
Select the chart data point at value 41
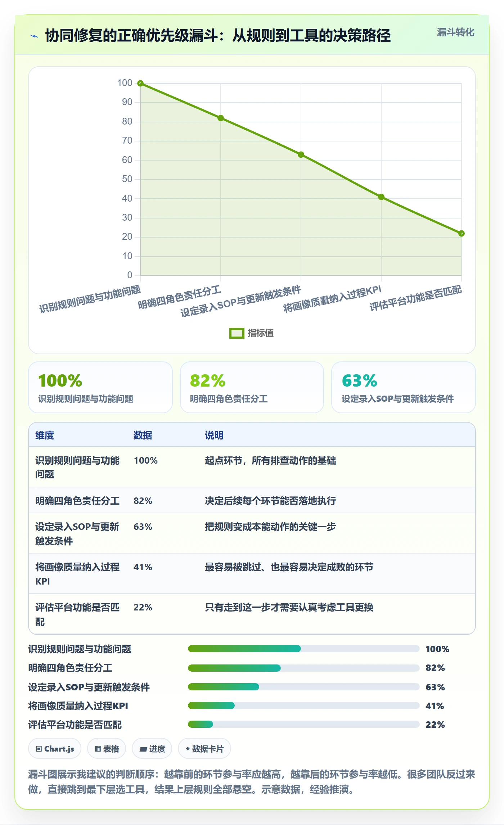click(x=381, y=197)
